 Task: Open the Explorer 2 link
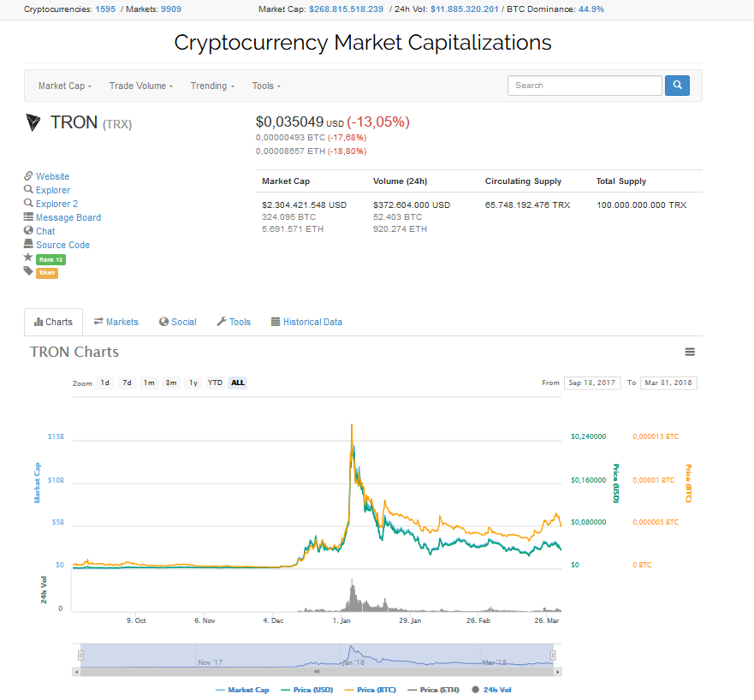point(56,204)
